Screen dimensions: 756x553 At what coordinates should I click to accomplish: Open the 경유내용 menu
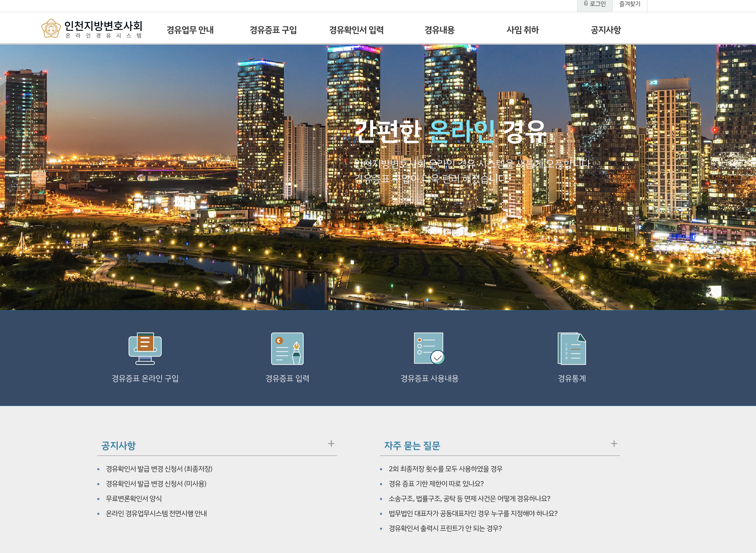click(x=440, y=30)
